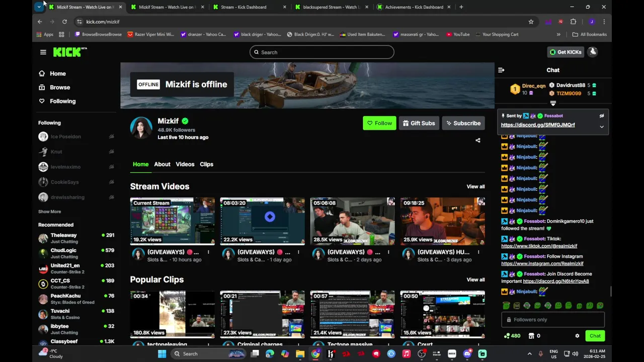Click the Kick search field
This screenshot has height=362, width=644.
pyautogui.click(x=322, y=52)
